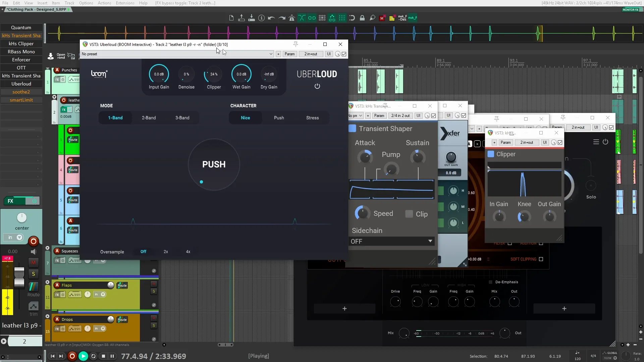Open the Track menu

tap(69, 3)
